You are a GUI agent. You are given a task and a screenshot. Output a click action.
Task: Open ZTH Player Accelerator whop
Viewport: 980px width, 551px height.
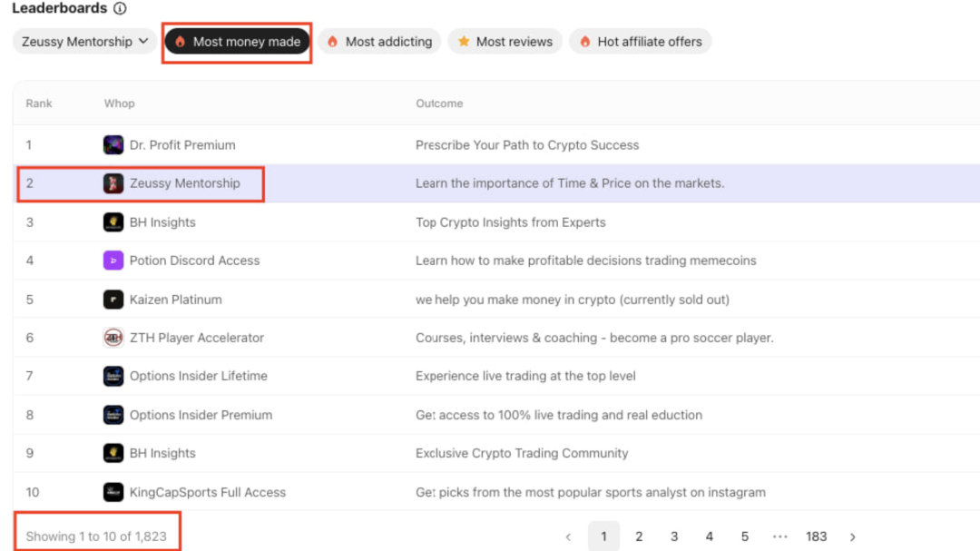click(197, 338)
